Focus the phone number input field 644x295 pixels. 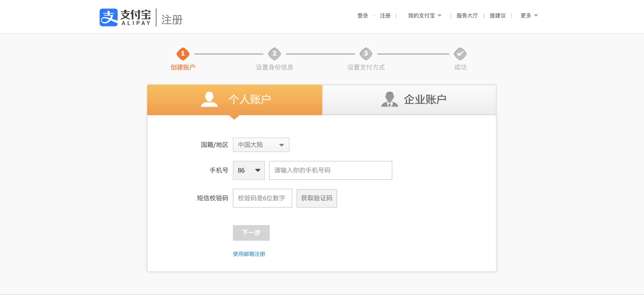(x=330, y=170)
